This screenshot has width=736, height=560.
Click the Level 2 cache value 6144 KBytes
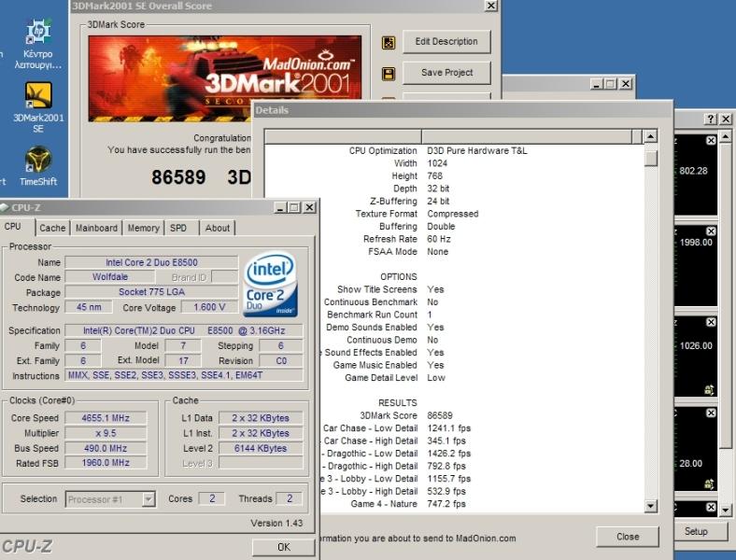(x=261, y=448)
